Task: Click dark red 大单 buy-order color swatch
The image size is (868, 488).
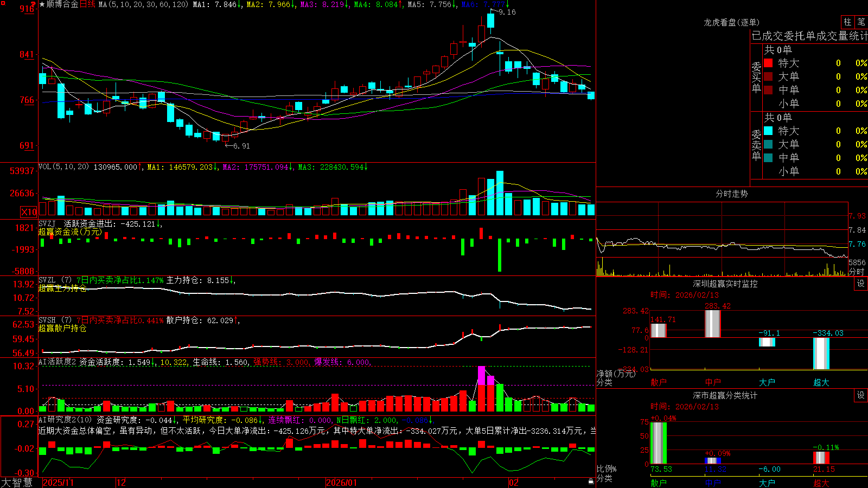Action: coord(768,76)
